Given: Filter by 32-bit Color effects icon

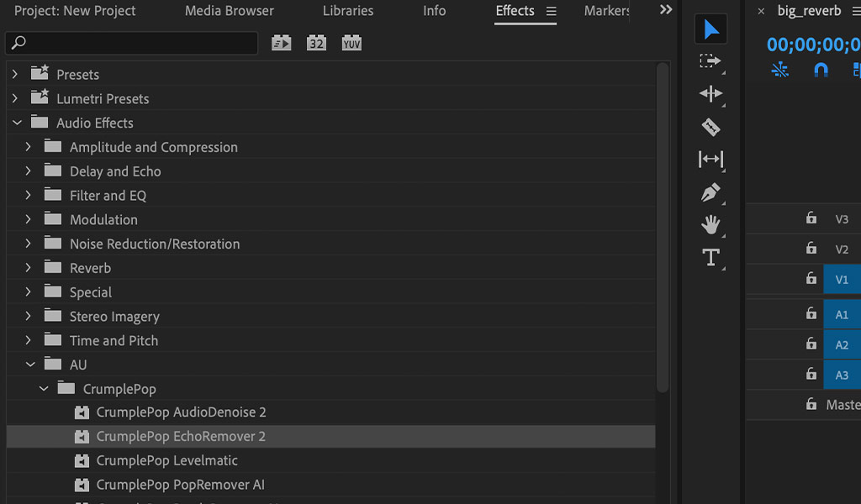Looking at the screenshot, I should pos(316,43).
